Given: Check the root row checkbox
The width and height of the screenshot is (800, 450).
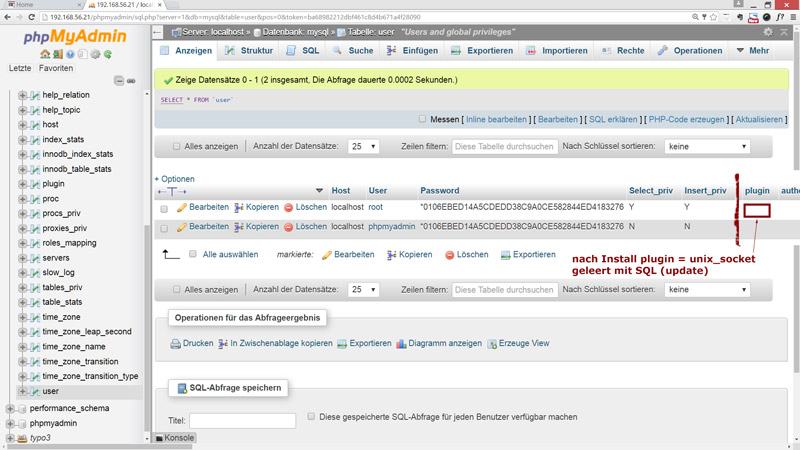Looking at the screenshot, I should coord(164,209).
